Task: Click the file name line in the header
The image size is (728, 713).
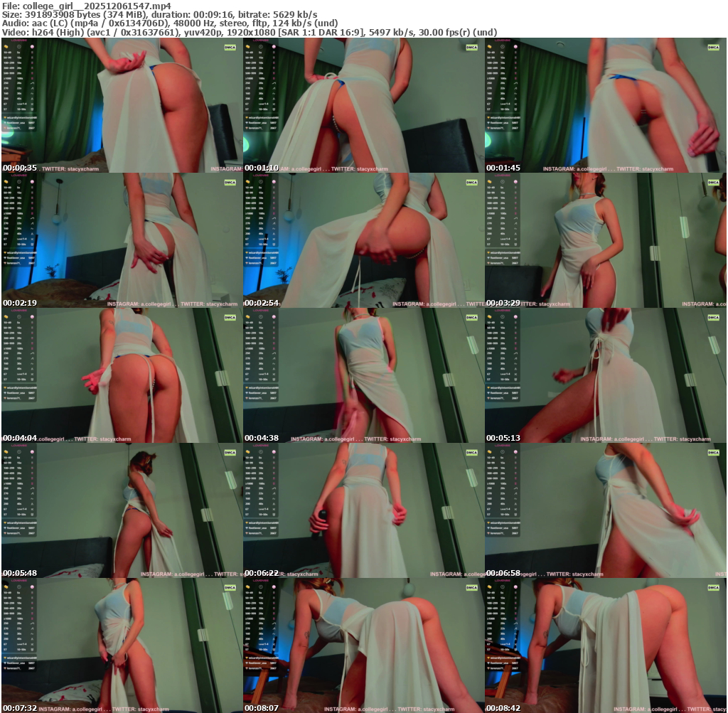Action: [x=86, y=5]
